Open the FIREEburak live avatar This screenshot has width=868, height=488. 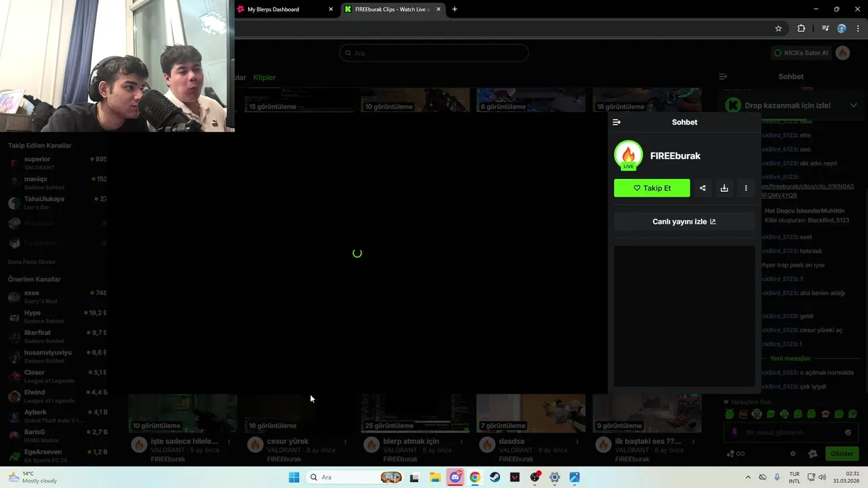click(x=629, y=155)
